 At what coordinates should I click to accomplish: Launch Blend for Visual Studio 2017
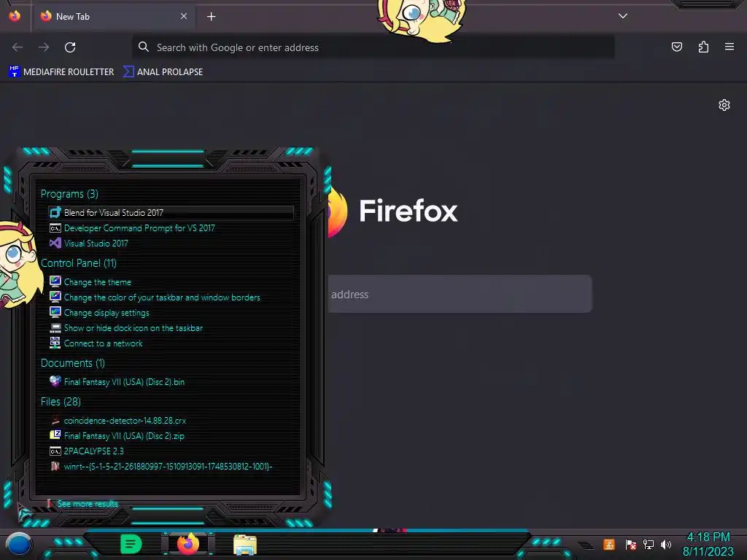click(171, 213)
